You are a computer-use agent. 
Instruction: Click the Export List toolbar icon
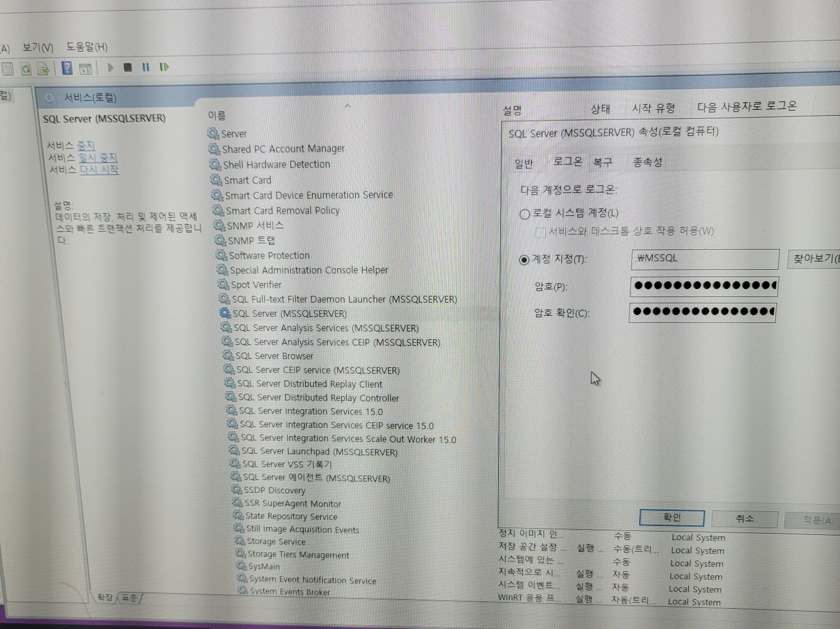pos(43,69)
